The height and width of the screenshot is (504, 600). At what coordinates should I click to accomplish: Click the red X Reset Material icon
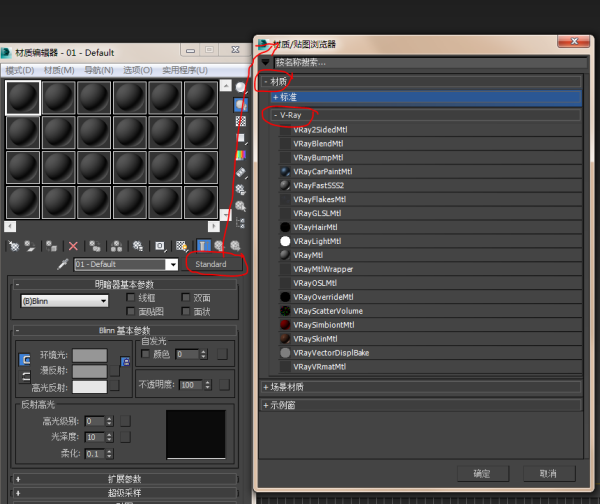(x=73, y=246)
